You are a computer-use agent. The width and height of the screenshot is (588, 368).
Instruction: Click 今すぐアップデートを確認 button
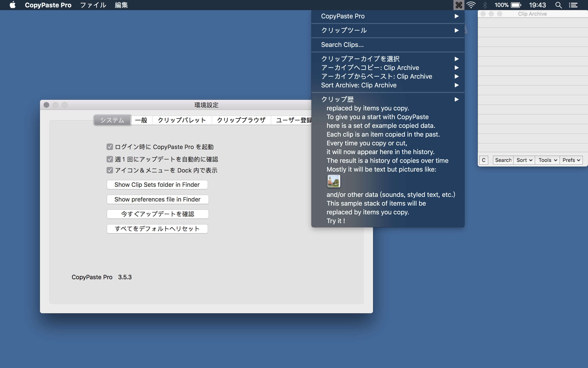pos(158,214)
